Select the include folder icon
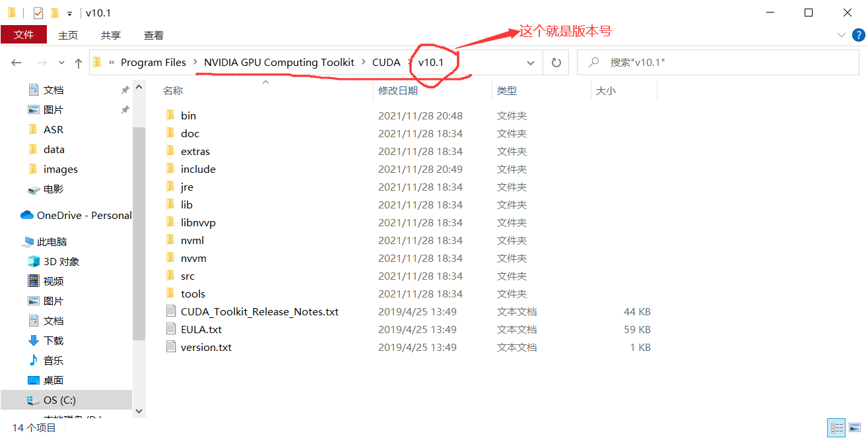The image size is (868, 438). pos(170,169)
